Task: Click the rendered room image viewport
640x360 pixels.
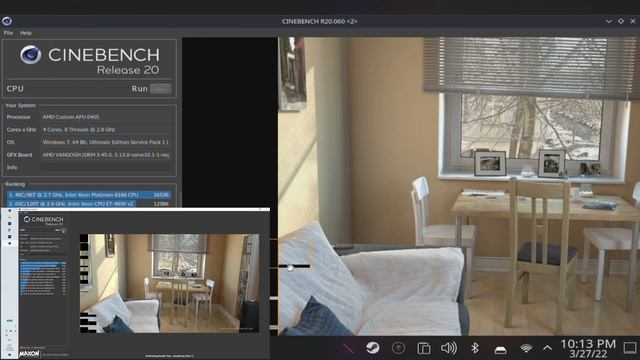Action: (459, 186)
